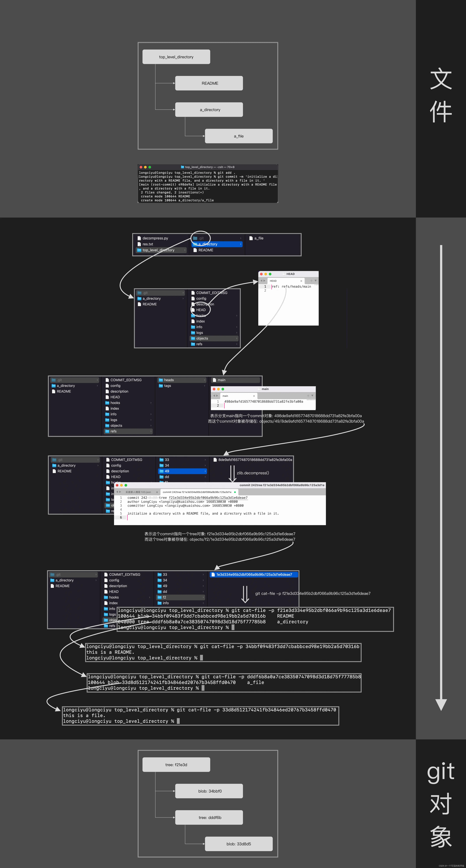The width and height of the screenshot is (466, 868).
Task: Add new tab in the main editor window
Action: pos(308,396)
